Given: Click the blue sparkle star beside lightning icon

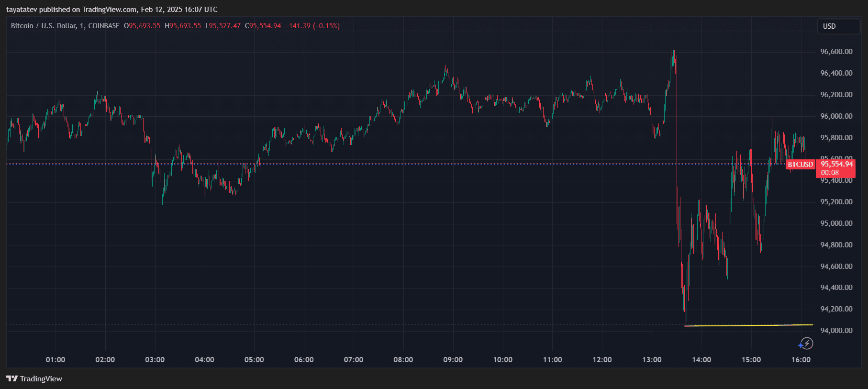Looking at the screenshot, I should pos(801,345).
